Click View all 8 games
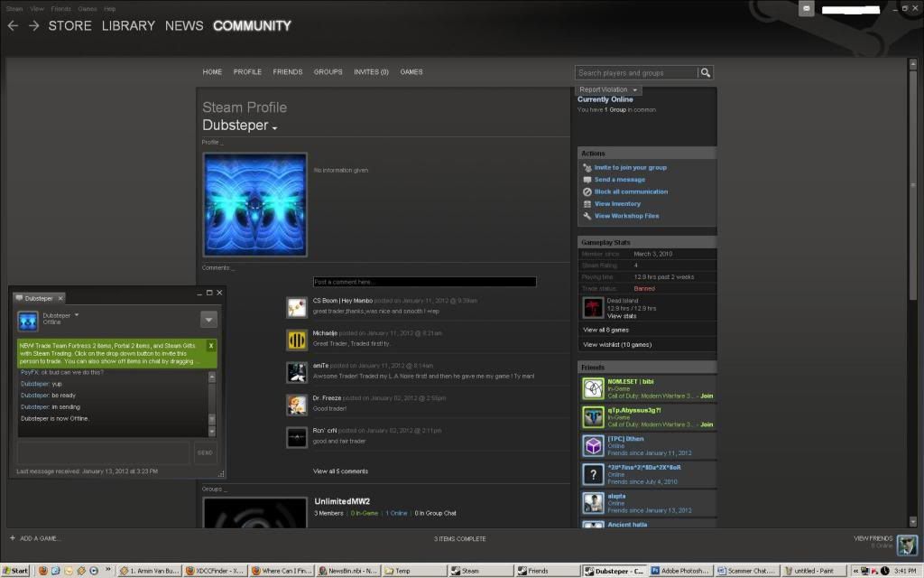 click(605, 330)
